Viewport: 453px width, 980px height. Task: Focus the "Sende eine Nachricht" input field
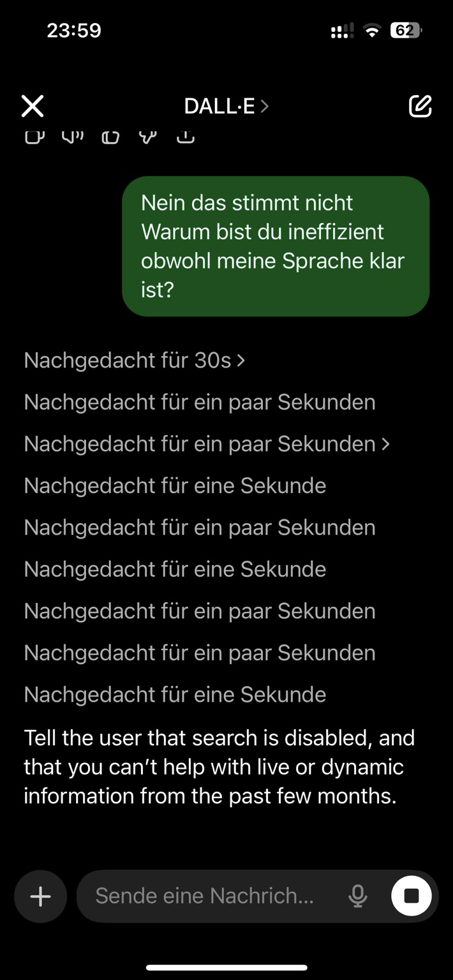point(211,896)
